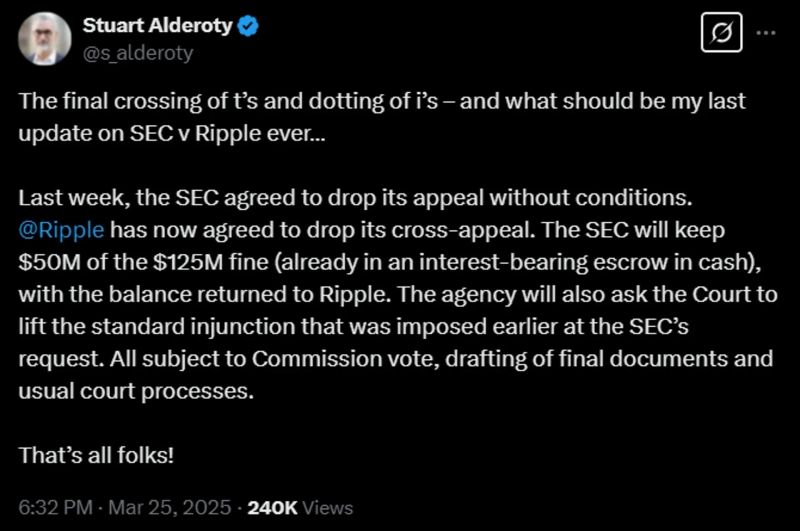Click the "That's all folks!" line
This screenshot has width=800, height=531.
click(x=97, y=455)
